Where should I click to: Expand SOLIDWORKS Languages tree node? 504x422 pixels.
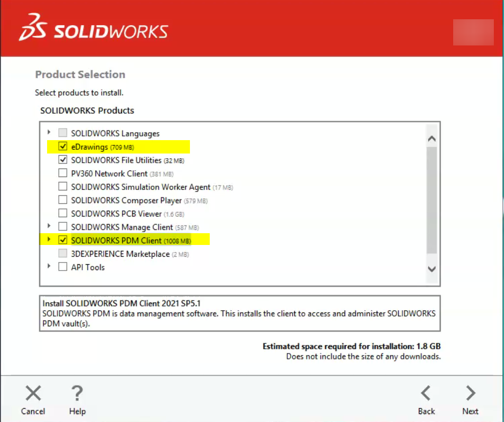[49, 132]
